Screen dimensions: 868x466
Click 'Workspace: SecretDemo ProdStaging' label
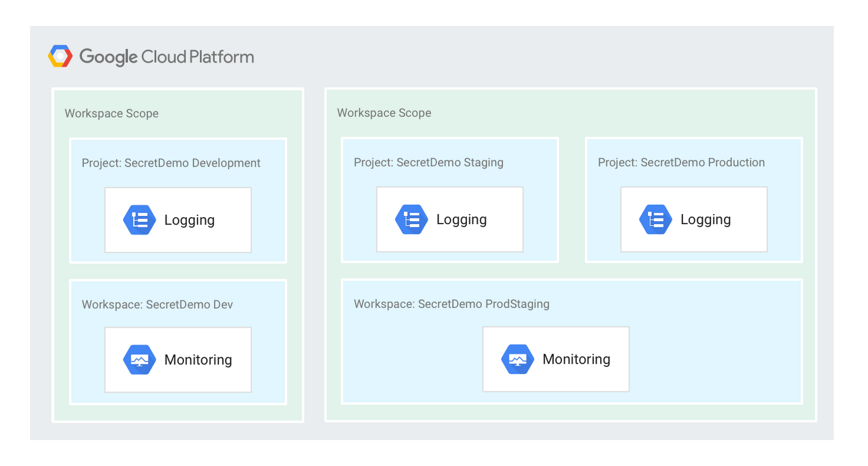pyautogui.click(x=452, y=304)
